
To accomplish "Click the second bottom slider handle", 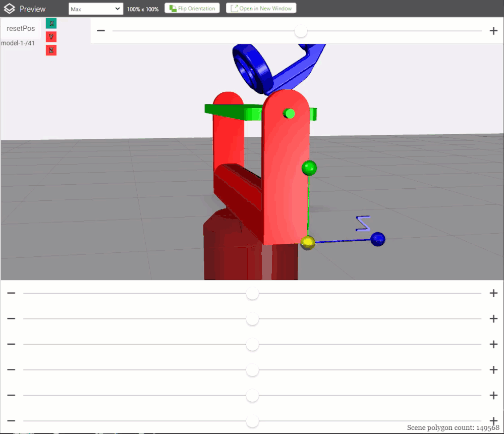I will (252, 319).
